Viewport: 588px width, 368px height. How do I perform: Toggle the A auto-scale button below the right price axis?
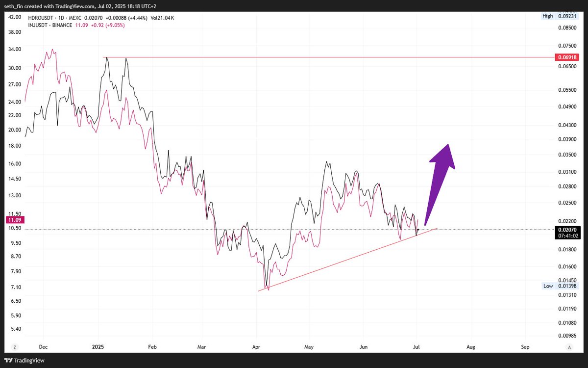pyautogui.click(x=569, y=347)
